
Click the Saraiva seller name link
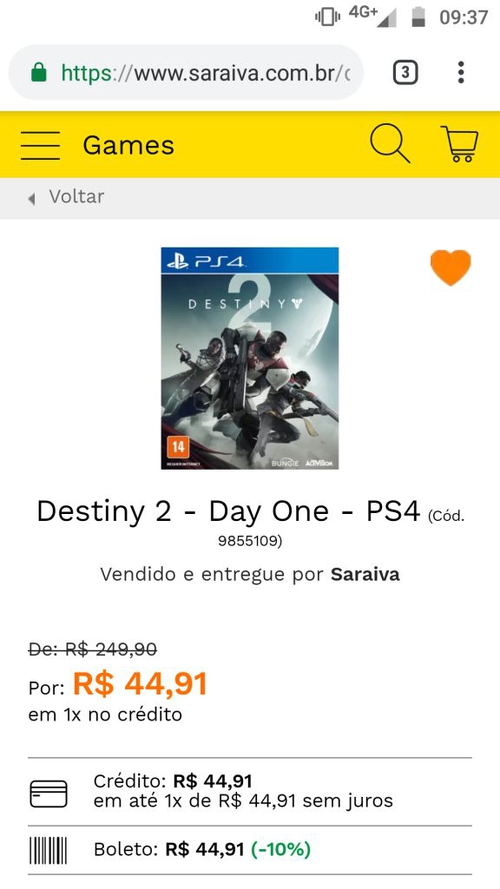[365, 574]
